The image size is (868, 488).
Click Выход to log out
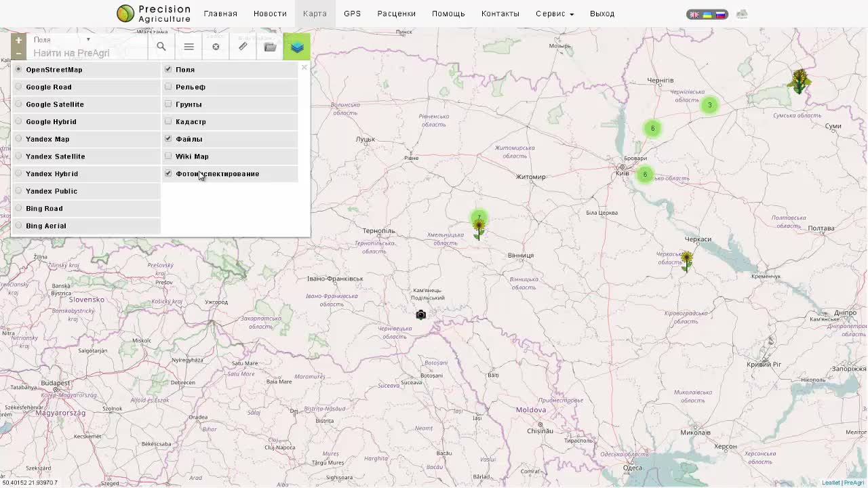coord(602,14)
